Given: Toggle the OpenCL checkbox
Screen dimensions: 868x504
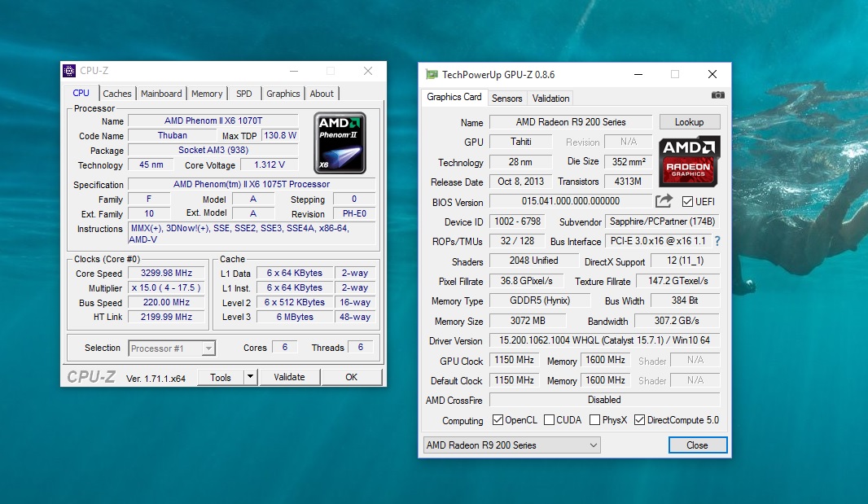Looking at the screenshot, I should point(498,420).
